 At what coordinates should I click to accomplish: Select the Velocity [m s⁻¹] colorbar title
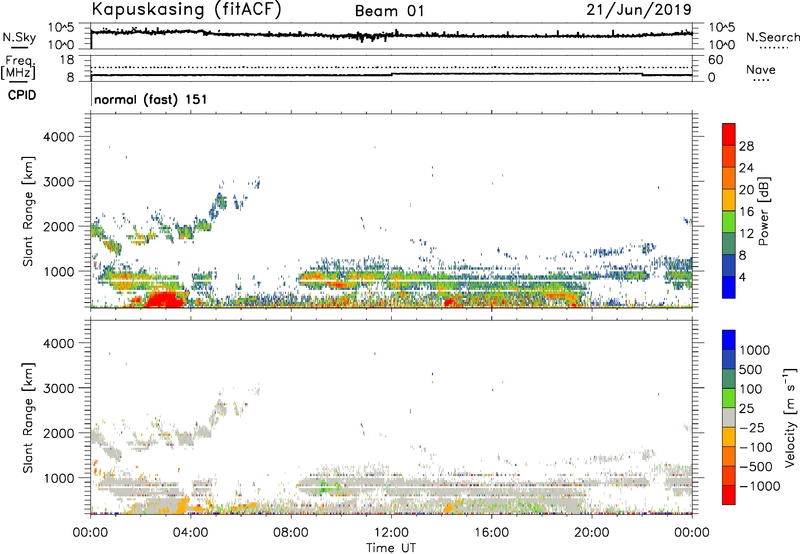(x=790, y=417)
